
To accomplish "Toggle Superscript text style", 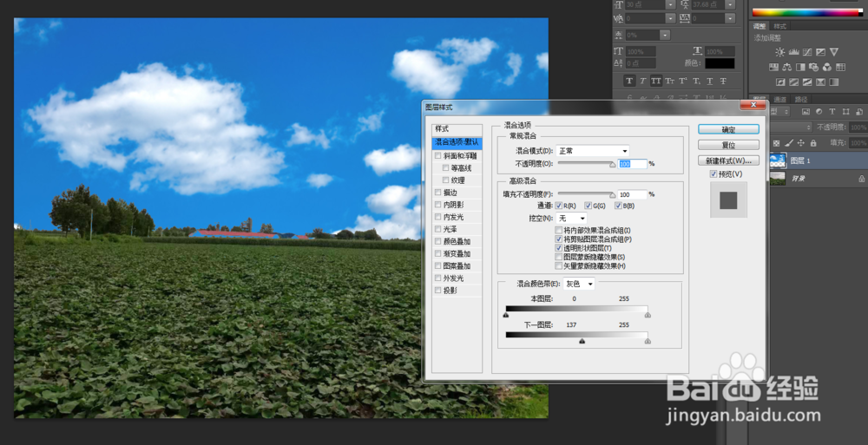I will (683, 81).
